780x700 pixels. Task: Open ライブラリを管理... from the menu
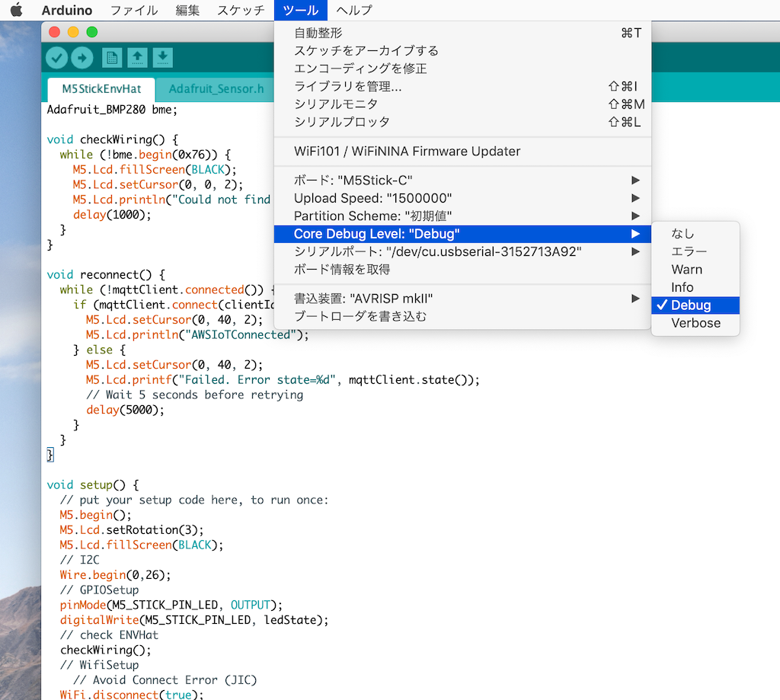pyautogui.click(x=462, y=87)
